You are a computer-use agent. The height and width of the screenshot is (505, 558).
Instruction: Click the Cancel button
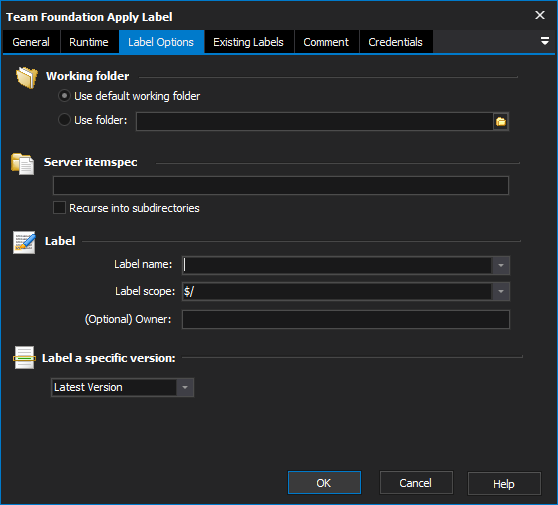point(416,483)
